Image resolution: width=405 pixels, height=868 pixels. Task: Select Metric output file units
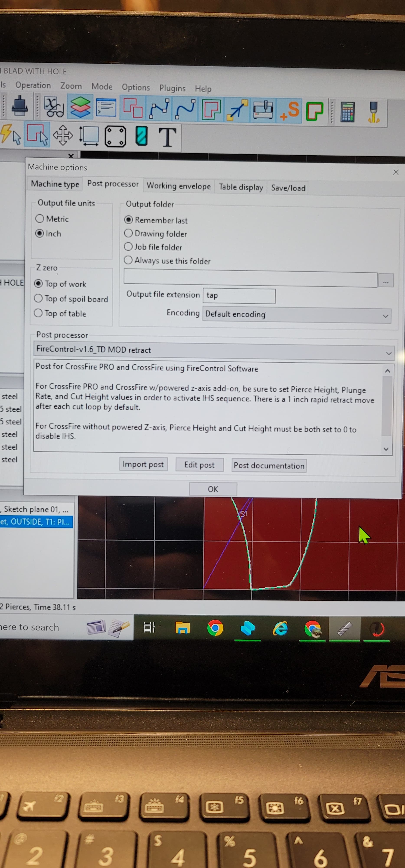tap(40, 219)
